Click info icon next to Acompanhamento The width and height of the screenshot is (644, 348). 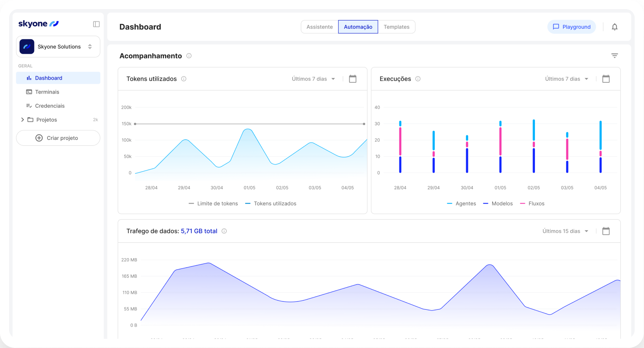point(189,56)
